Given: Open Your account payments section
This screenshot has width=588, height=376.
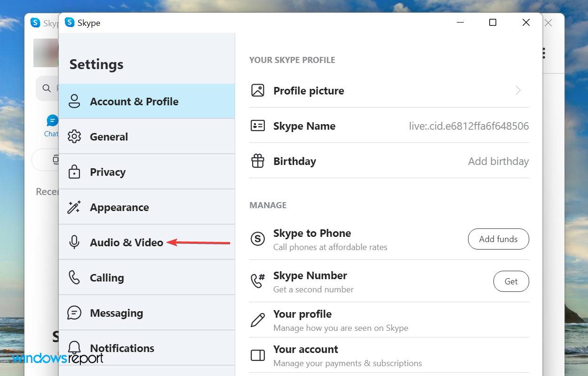Looking at the screenshot, I should pyautogui.click(x=305, y=349).
